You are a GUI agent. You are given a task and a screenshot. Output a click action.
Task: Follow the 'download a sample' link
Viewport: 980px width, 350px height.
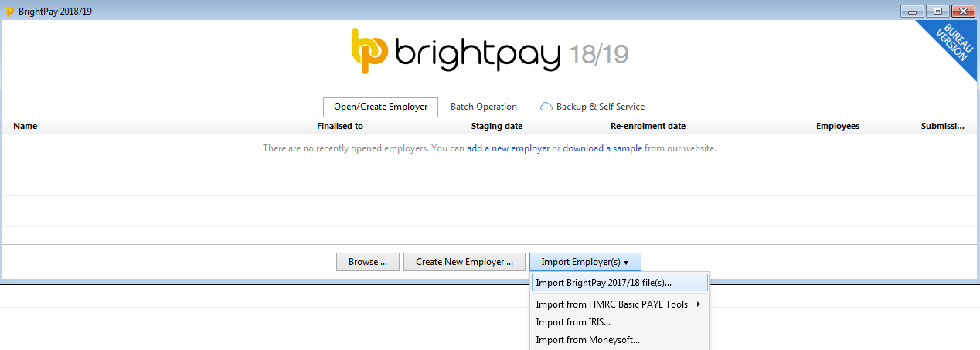click(602, 148)
